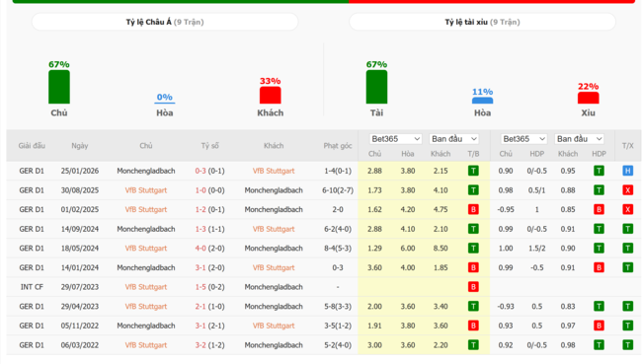The width and height of the screenshot is (642, 364).
Task: Open VfB Stuttgart link in 14/09/2024 row
Action: pyautogui.click(x=274, y=229)
